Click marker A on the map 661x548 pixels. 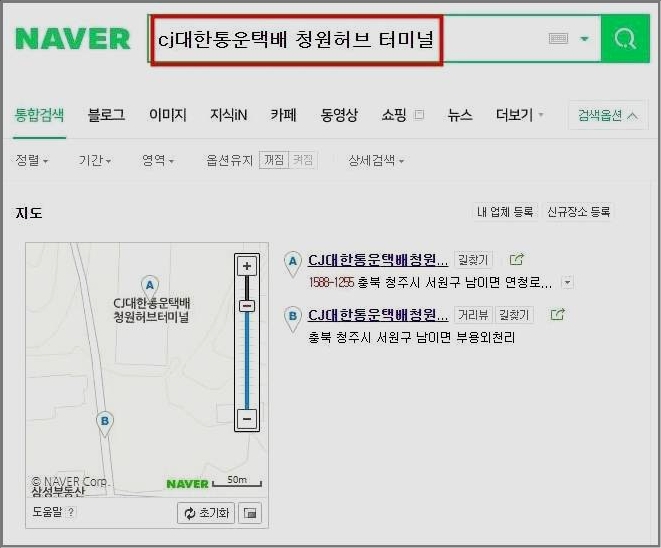150,286
